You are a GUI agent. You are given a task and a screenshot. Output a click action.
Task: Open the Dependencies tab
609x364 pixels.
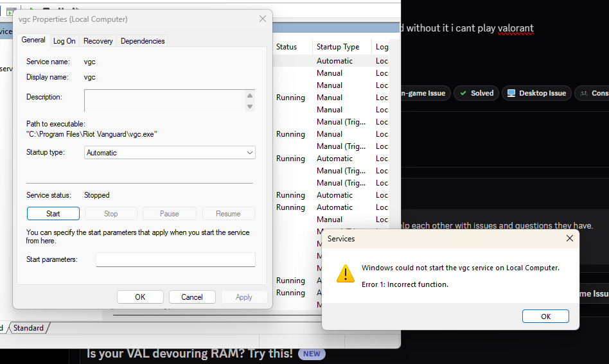coord(143,41)
